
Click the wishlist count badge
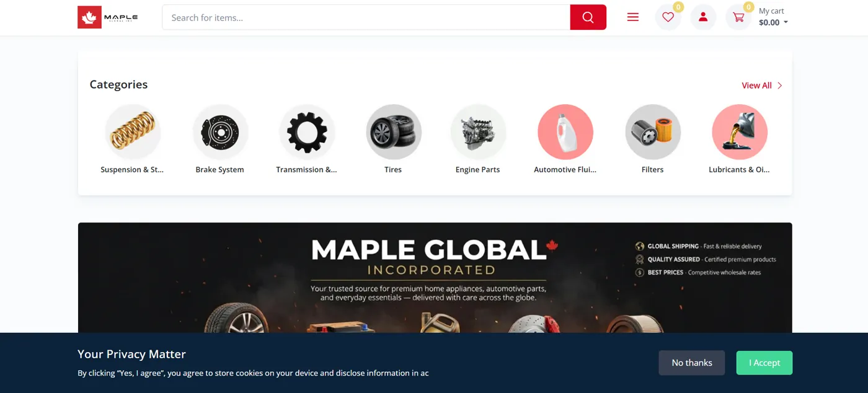coord(678,7)
